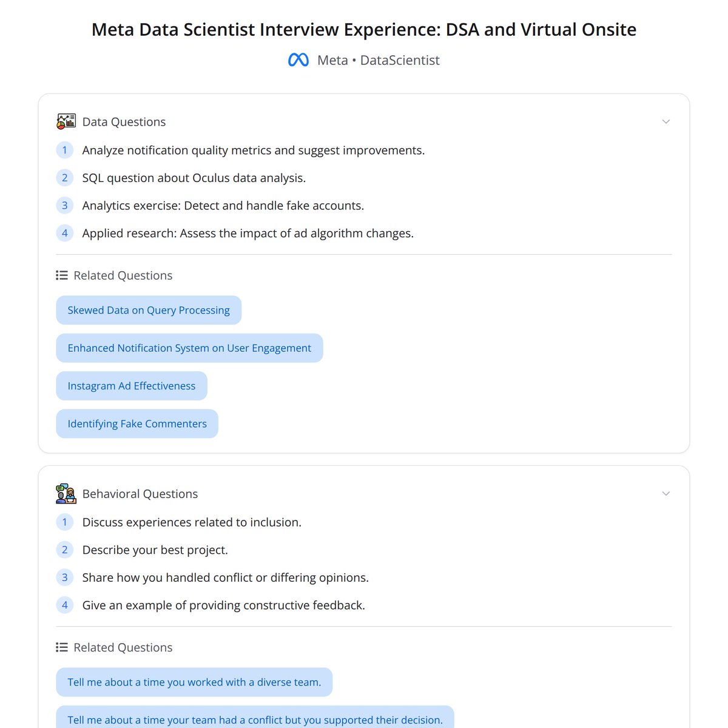Image resolution: width=728 pixels, height=728 pixels.
Task: Click number 2 badge beside best project question
Action: point(65,550)
